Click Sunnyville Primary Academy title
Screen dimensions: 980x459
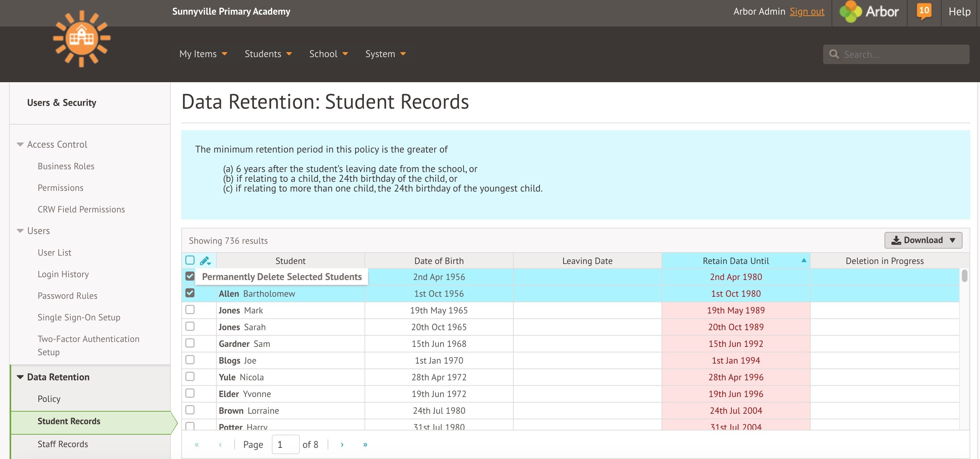tap(231, 11)
